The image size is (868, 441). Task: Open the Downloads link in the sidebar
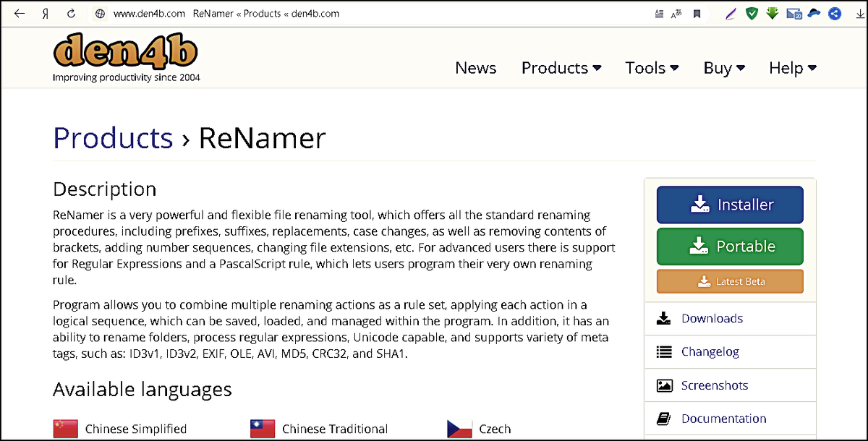tap(712, 318)
